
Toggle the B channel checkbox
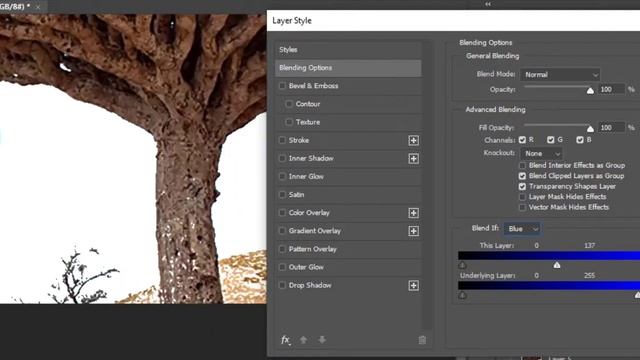[x=580, y=140]
